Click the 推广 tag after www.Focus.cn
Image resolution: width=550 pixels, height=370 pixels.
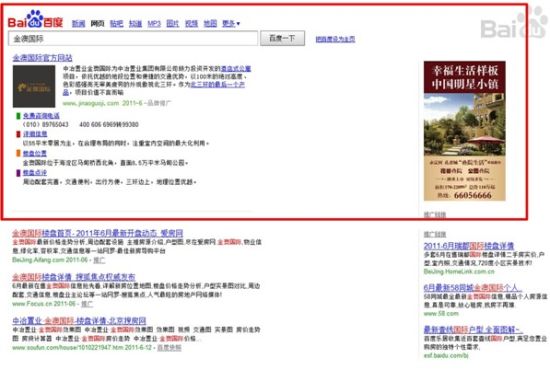[87, 304]
